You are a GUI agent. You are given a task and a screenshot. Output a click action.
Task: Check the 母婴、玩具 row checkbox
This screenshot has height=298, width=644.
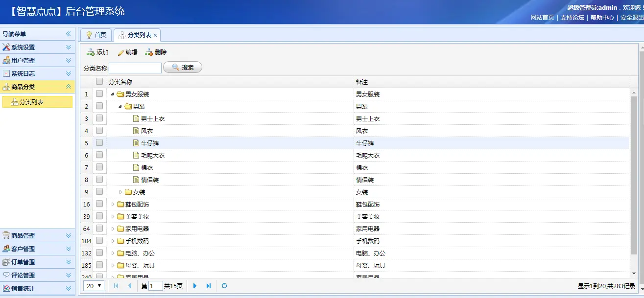coord(99,265)
